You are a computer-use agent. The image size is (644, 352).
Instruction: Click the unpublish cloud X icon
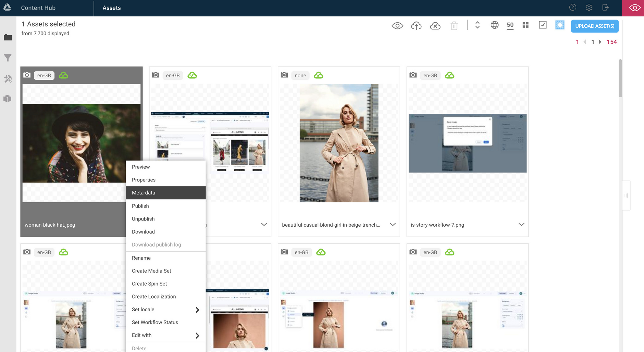coord(435,26)
